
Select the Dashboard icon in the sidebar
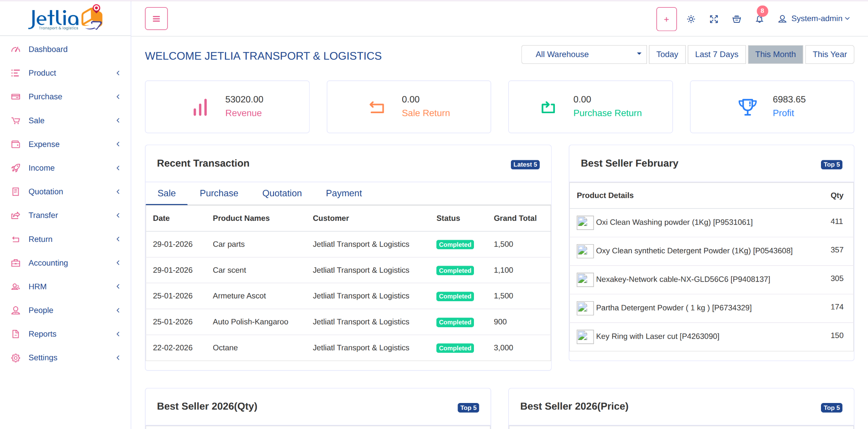point(16,49)
